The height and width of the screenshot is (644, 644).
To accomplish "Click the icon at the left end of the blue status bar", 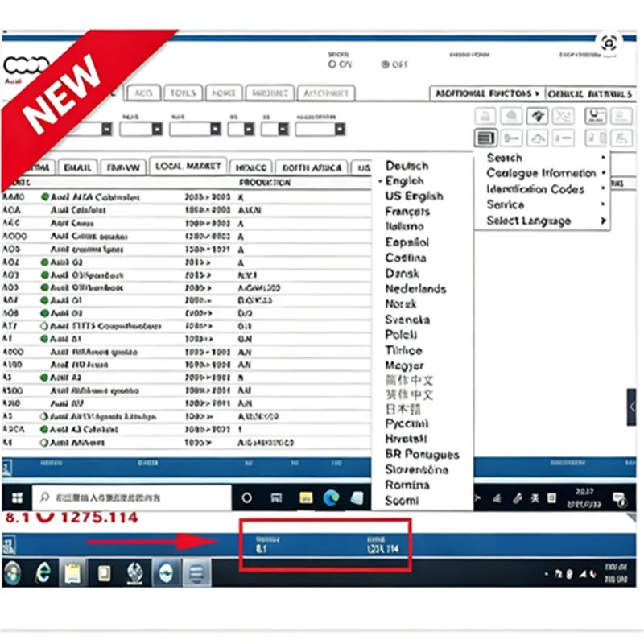I will click(7, 468).
